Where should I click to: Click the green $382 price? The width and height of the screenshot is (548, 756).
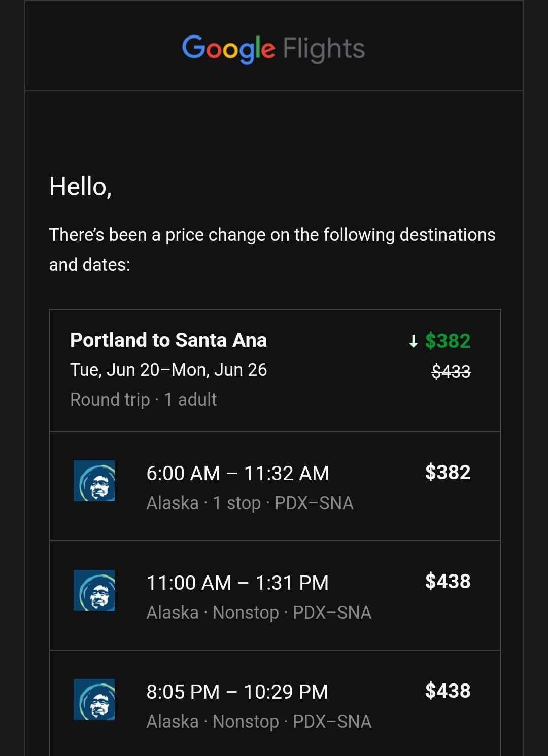[448, 341]
